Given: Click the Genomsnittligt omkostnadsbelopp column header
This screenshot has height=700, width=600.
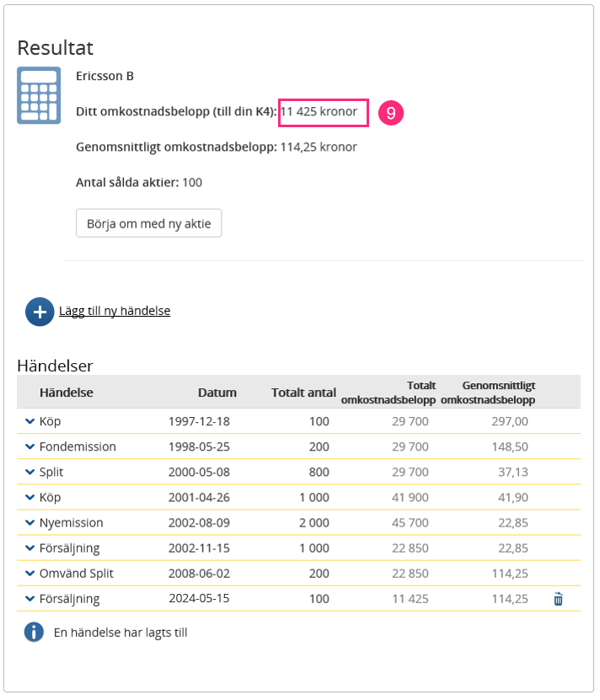Looking at the screenshot, I should click(488, 393).
